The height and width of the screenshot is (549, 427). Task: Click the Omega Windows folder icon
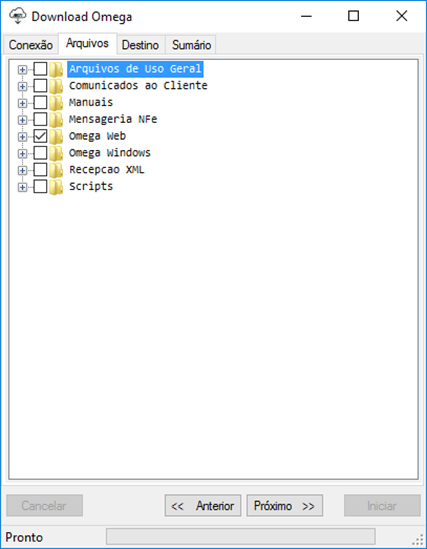(x=56, y=153)
